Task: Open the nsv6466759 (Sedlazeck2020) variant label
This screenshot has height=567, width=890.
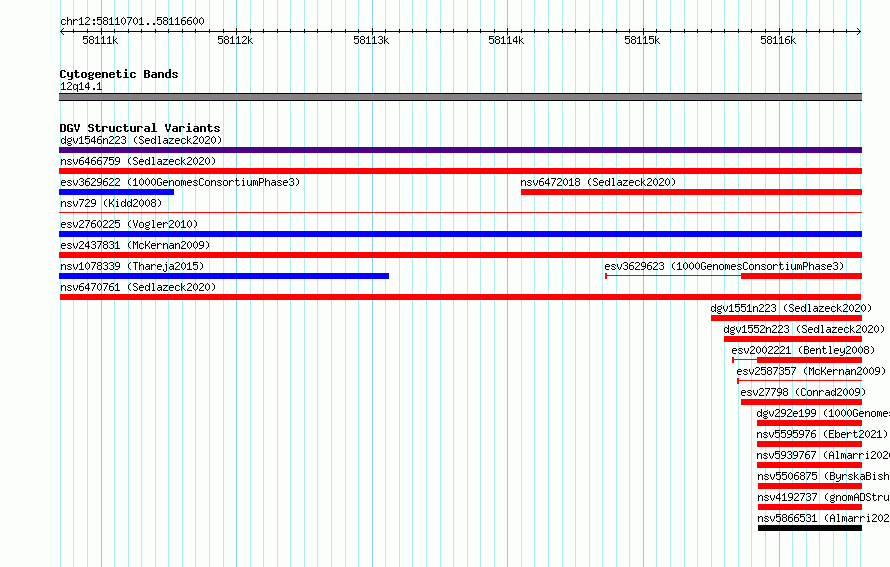Action: [138, 161]
